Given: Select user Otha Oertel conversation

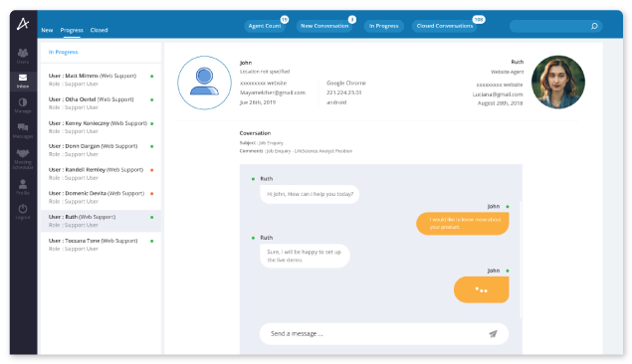Looking at the screenshot, I should [x=101, y=103].
